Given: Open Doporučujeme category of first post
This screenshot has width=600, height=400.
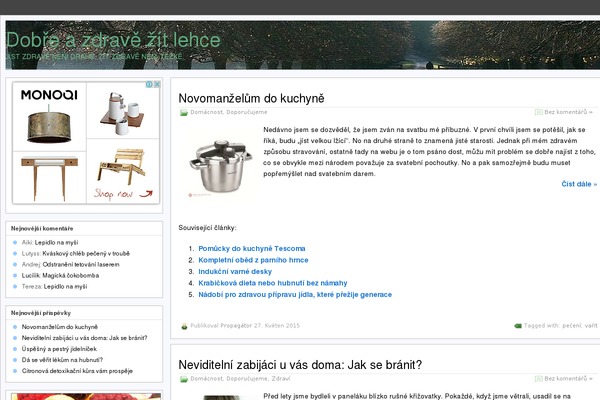Looking at the screenshot, I should coord(247,112).
